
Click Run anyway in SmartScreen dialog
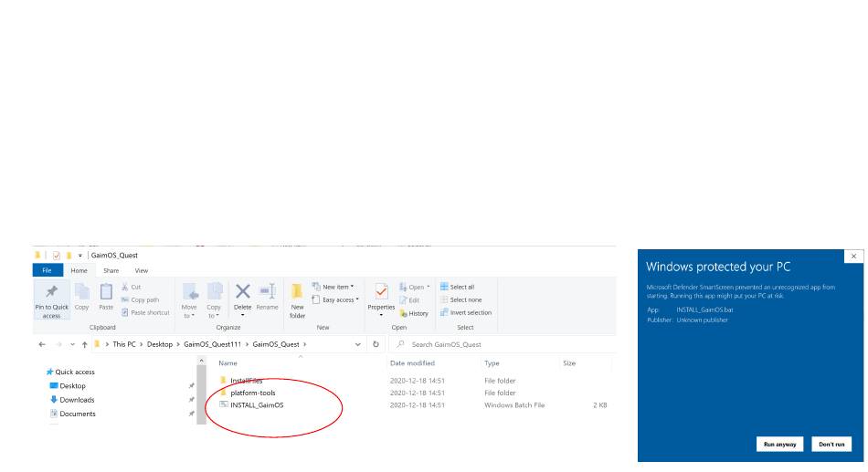779,445
